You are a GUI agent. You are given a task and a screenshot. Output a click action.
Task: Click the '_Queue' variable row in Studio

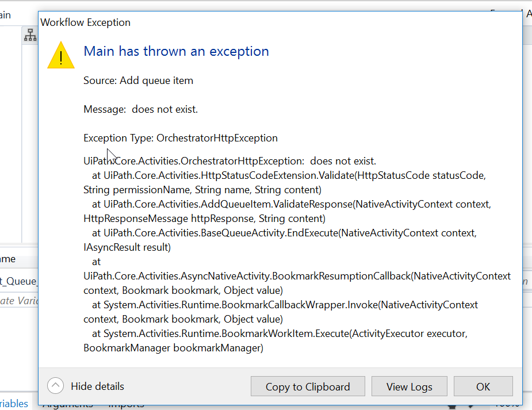(x=19, y=281)
